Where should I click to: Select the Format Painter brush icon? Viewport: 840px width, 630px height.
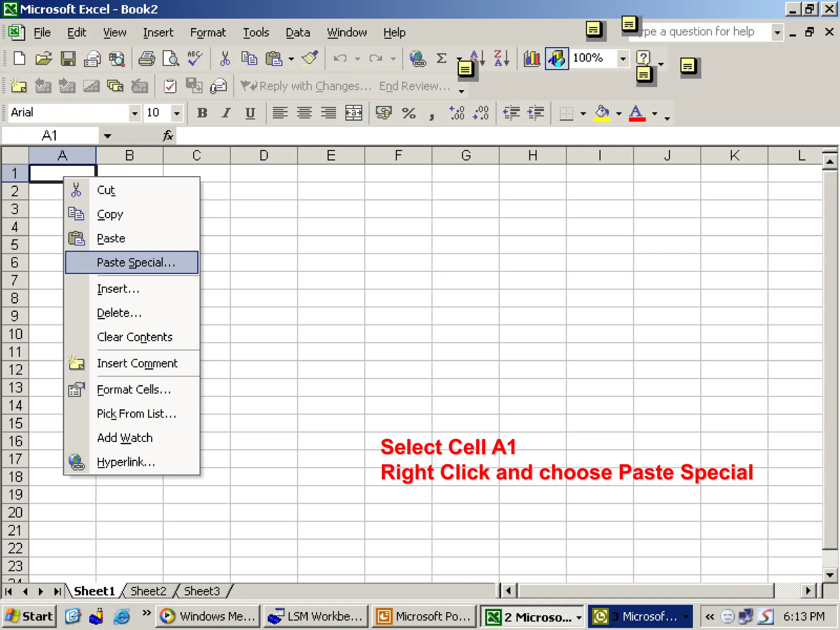[310, 59]
